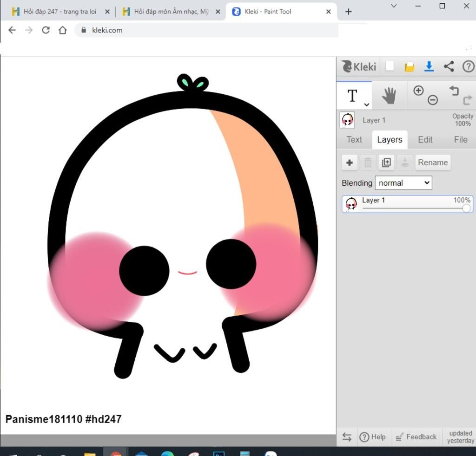Delete the selected layer
Viewport: 476px width, 456px height.
tap(368, 163)
